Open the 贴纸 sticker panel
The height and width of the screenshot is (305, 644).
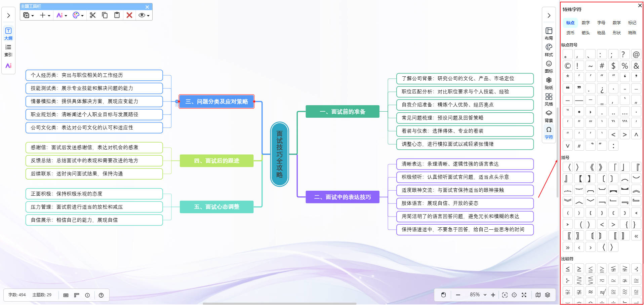(x=549, y=83)
